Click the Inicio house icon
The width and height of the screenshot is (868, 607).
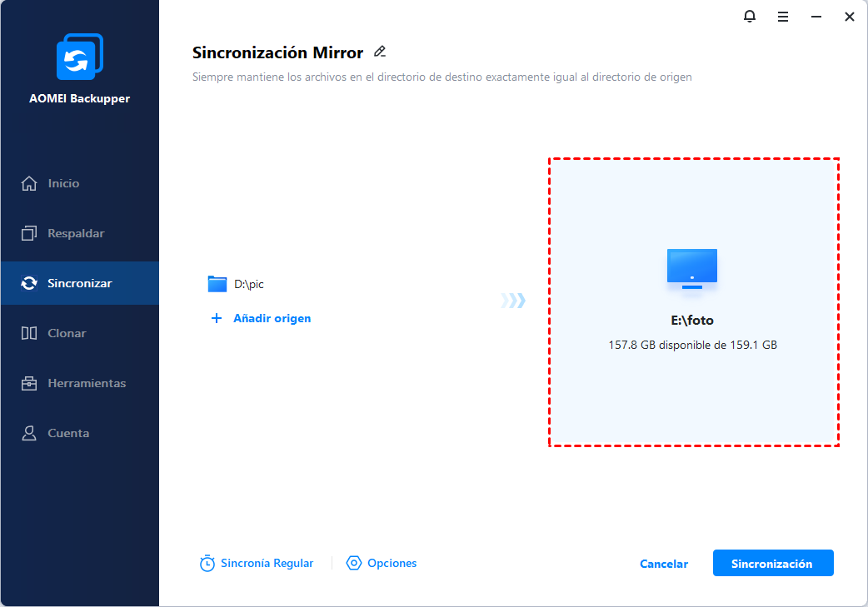coord(29,183)
